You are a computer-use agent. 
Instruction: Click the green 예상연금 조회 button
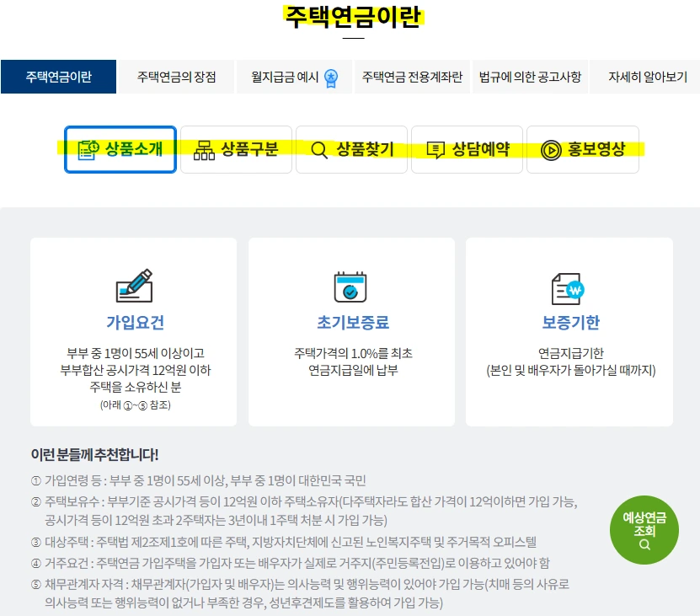click(x=643, y=531)
